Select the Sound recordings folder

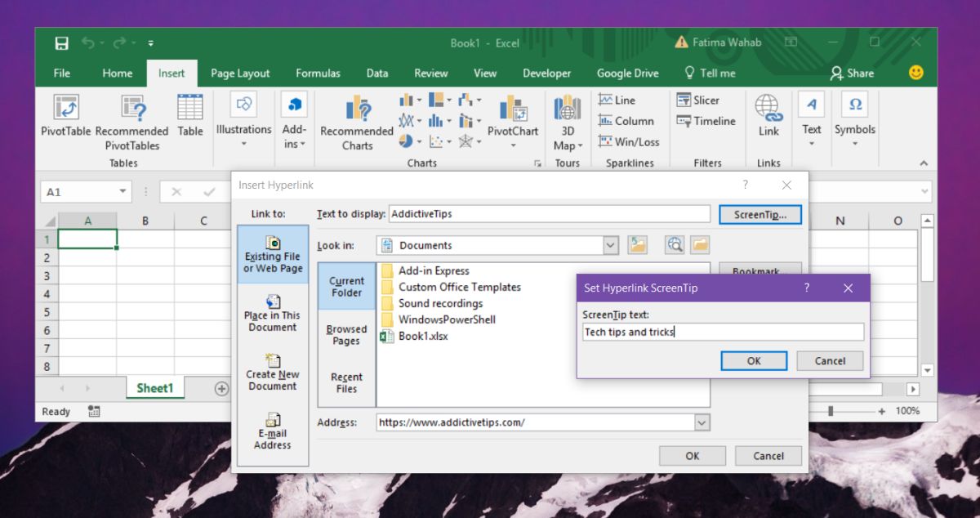point(431,303)
